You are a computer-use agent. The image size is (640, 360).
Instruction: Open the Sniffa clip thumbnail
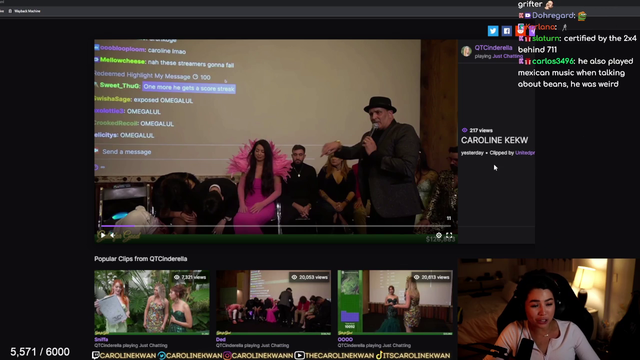[152, 302]
